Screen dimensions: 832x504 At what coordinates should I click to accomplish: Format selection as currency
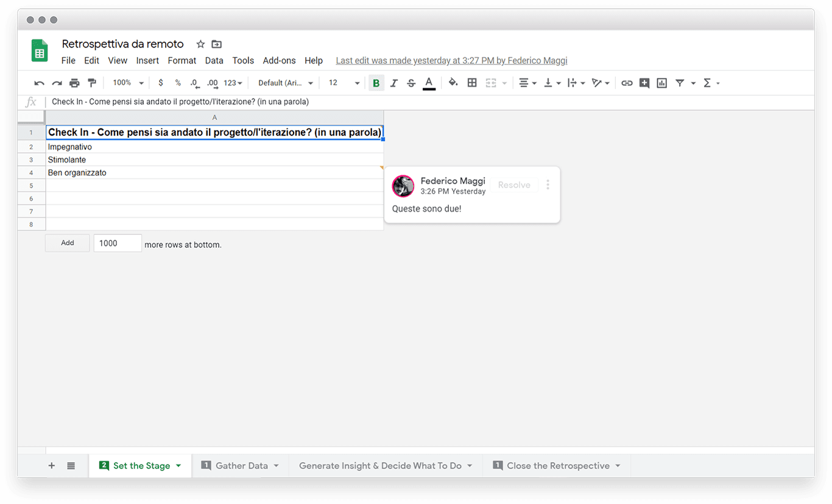point(161,83)
